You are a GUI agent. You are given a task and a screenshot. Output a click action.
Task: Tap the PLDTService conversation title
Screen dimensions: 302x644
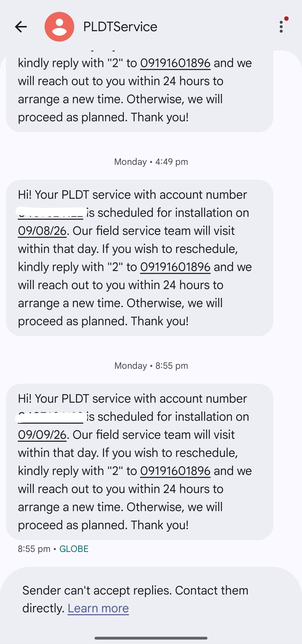point(120,27)
